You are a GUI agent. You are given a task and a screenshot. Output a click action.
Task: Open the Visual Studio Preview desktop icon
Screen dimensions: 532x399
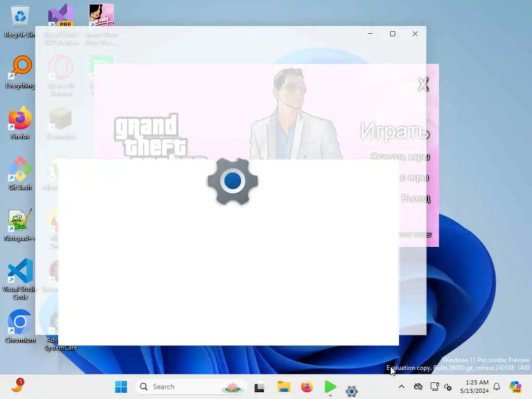(x=61, y=24)
